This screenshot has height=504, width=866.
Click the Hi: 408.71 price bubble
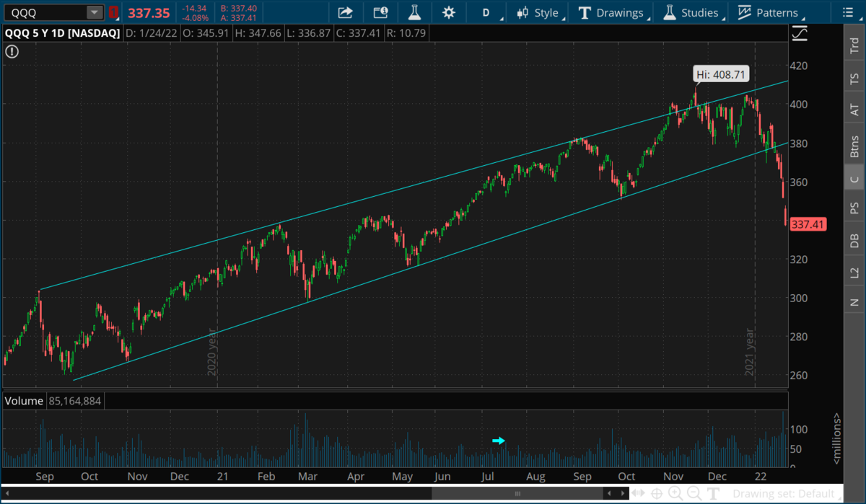(x=721, y=74)
